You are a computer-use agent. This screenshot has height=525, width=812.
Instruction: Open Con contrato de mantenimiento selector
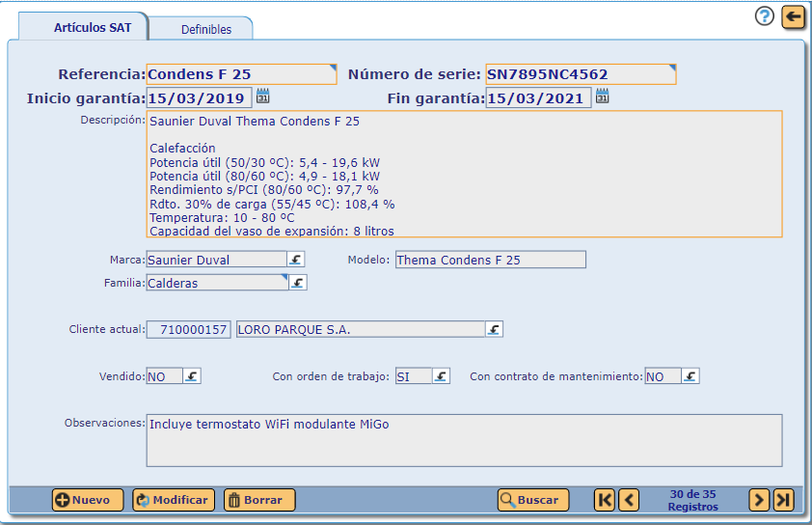pyautogui.click(x=690, y=375)
